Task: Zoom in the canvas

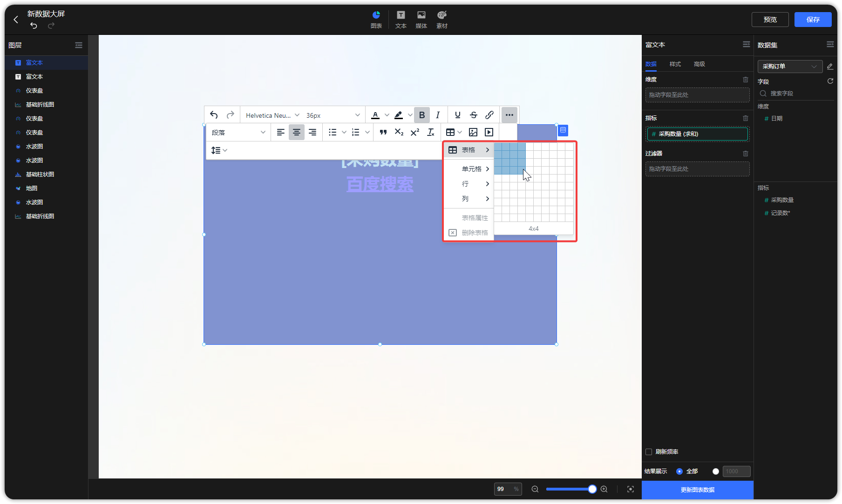Action: (x=604, y=489)
